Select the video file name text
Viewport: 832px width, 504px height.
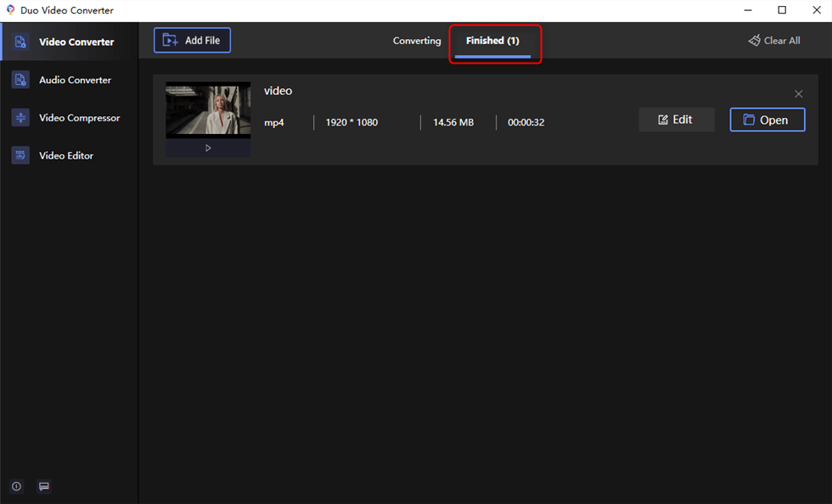278,91
